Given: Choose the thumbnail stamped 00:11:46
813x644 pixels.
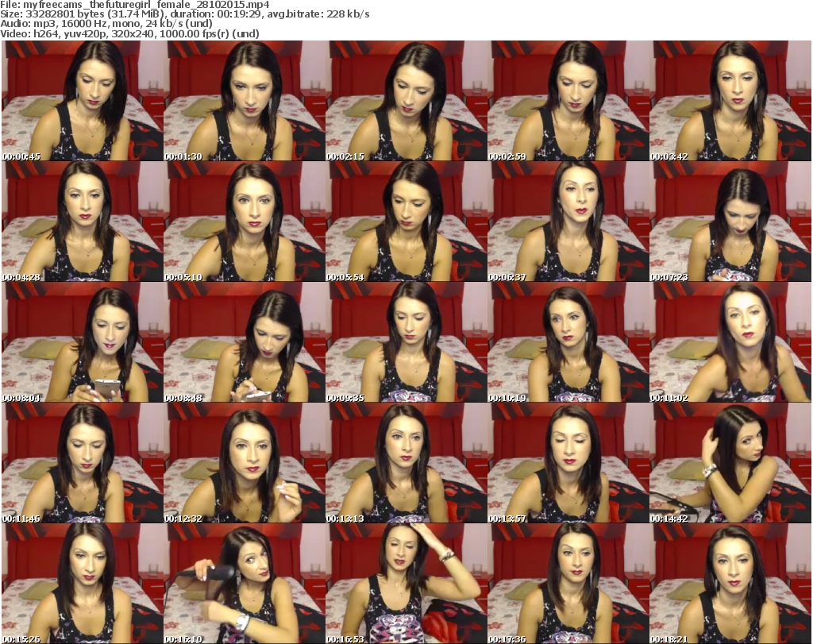Looking at the screenshot, I should point(82,463).
